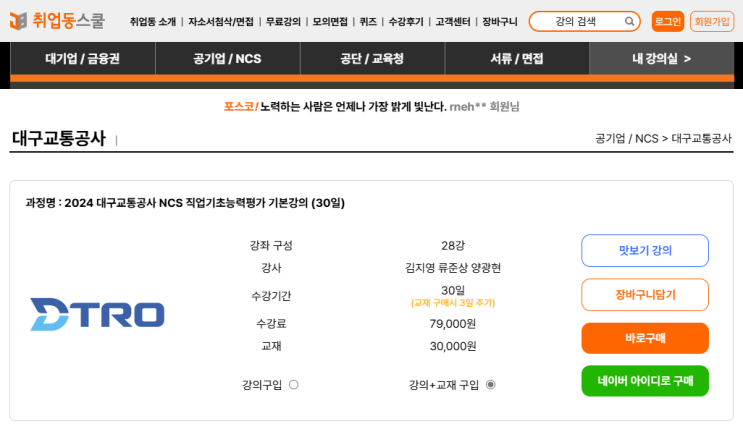Open the 공기업 / NCS tab

pos(227,59)
